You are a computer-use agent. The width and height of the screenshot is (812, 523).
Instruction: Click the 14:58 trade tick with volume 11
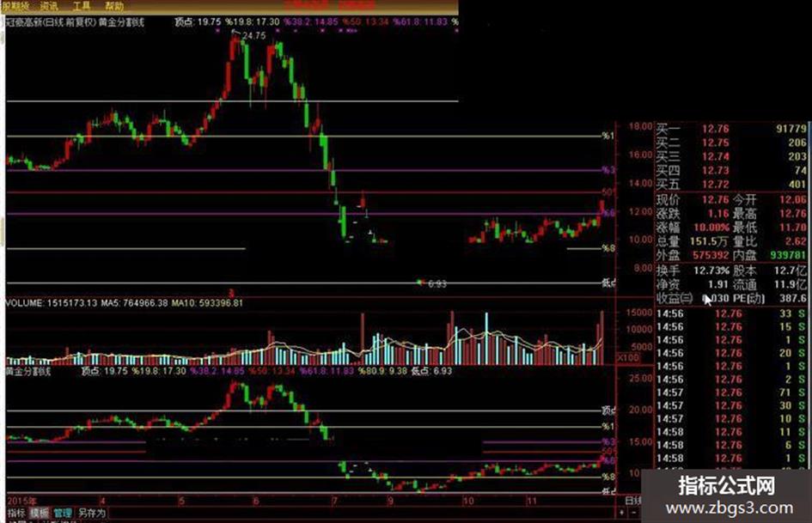click(730, 432)
